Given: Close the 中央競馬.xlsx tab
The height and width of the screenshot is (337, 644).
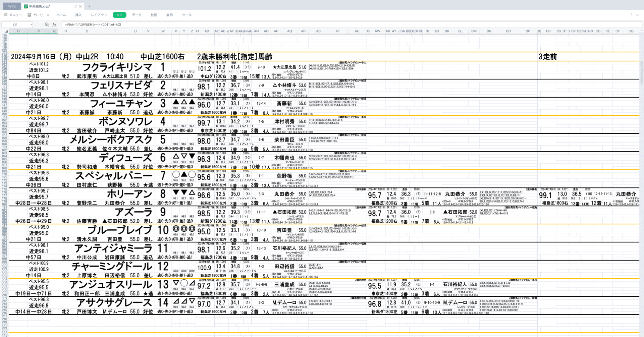Looking at the screenshot, I should pyautogui.click(x=80, y=6).
